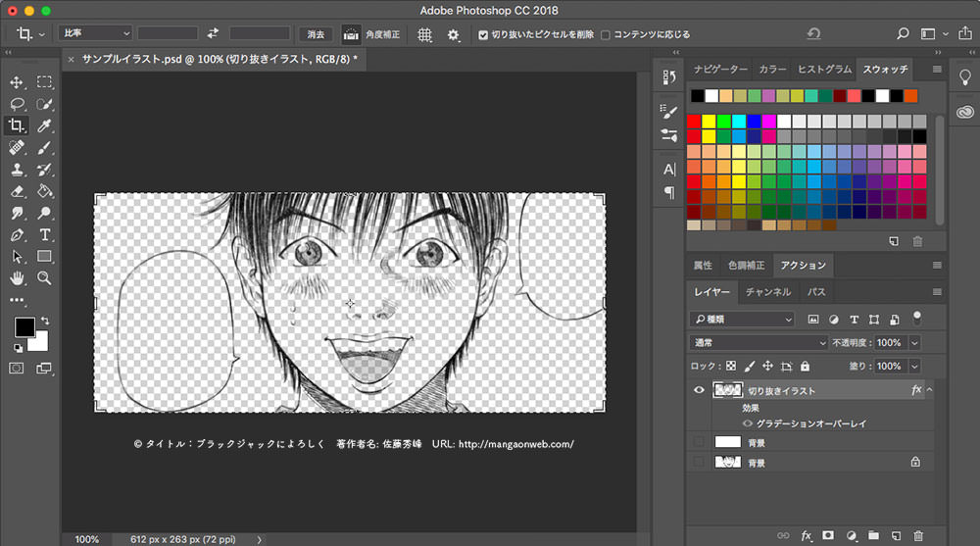Switch to the チャンネル tab
The width and height of the screenshot is (980, 546).
click(768, 292)
